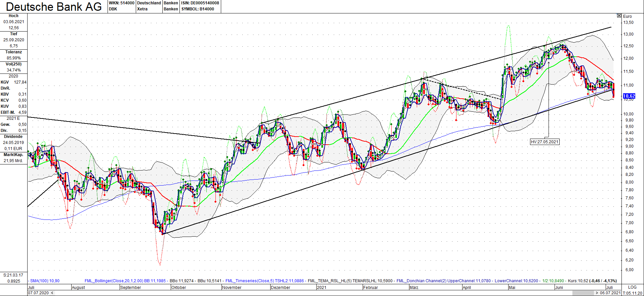The height and width of the screenshot is (296, 644).
Task: Select the HV:27.05.2021 marker label
Action: (x=545, y=142)
